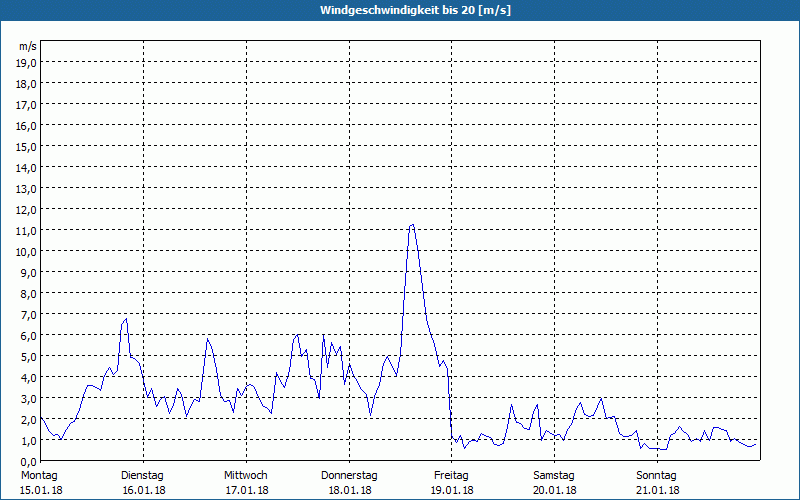
Task: Click the '17,0' axis value
Action: (x=26, y=105)
